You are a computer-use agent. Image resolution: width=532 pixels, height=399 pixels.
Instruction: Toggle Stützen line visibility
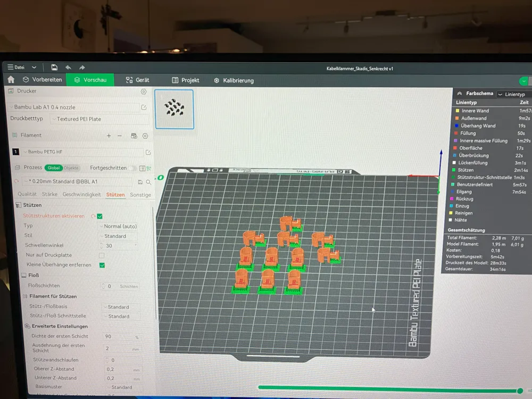point(454,170)
